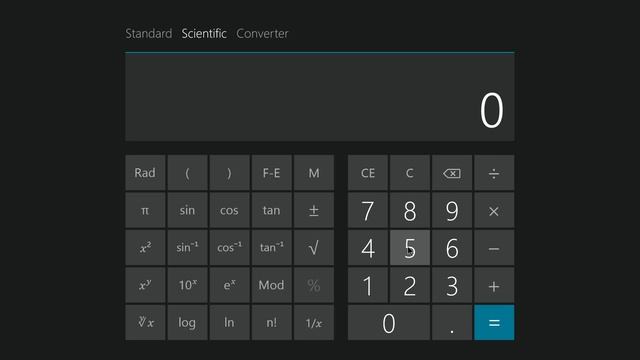Tap the multiplication operator symbol

(x=494, y=211)
